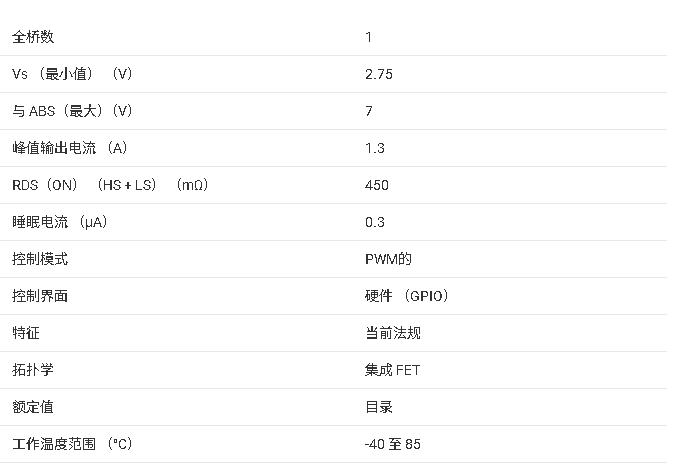Viewport: 692px width, 463px height.
Task: Click the RDS (ON) (HS + LS) label
Action: (x=110, y=185)
